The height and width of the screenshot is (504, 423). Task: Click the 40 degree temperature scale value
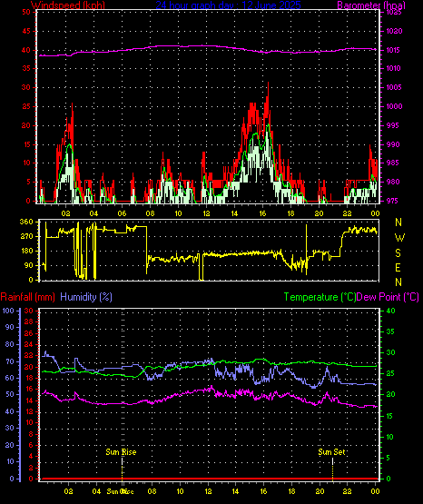click(390, 311)
